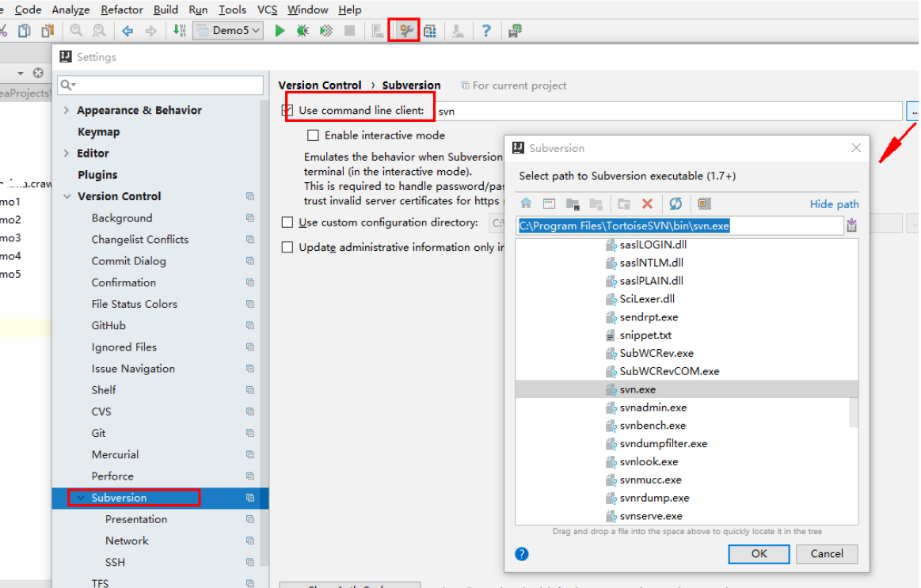Run with Coverage from the toolbar
921x588 pixels.
point(326,31)
